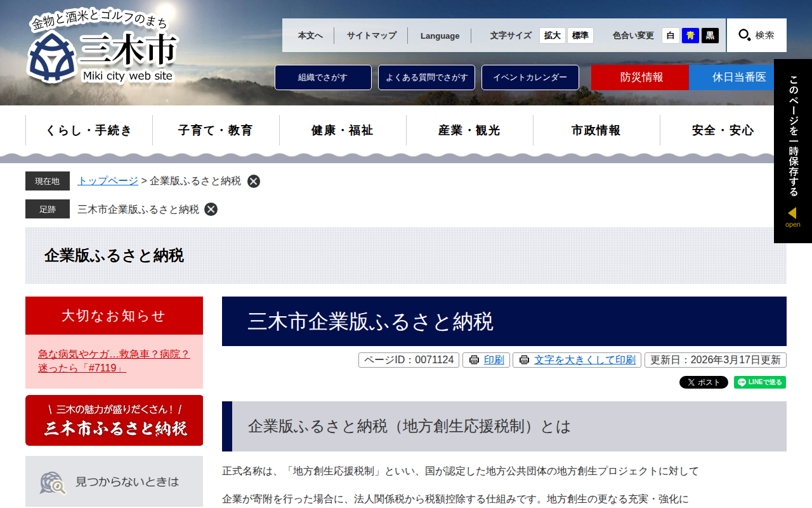Enlarge text size with 拡大
This screenshot has height=508, width=812.
tap(553, 36)
